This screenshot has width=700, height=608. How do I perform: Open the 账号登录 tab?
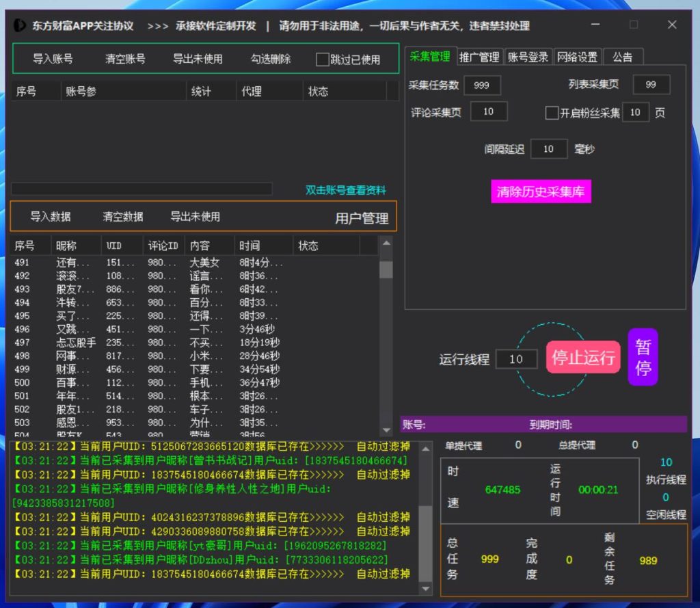(528, 57)
